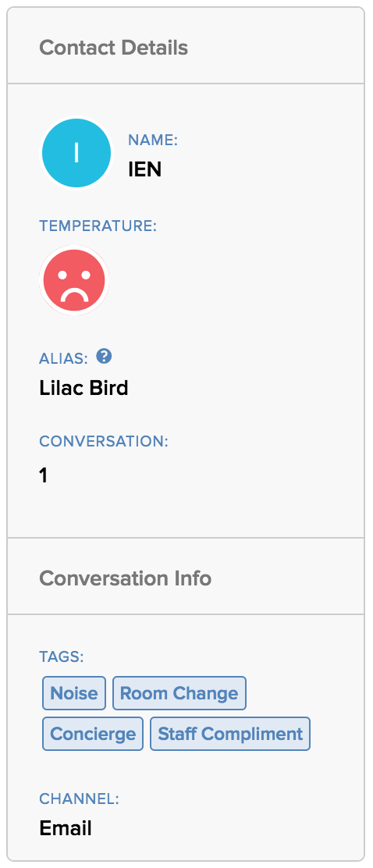Select the Room Change tag
Image resolution: width=373 pixels, height=868 pixels.
click(179, 693)
